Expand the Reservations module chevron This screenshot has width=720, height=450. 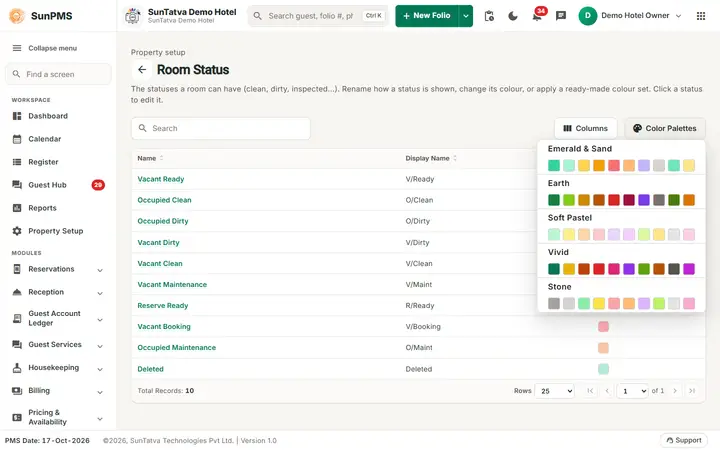click(x=100, y=270)
